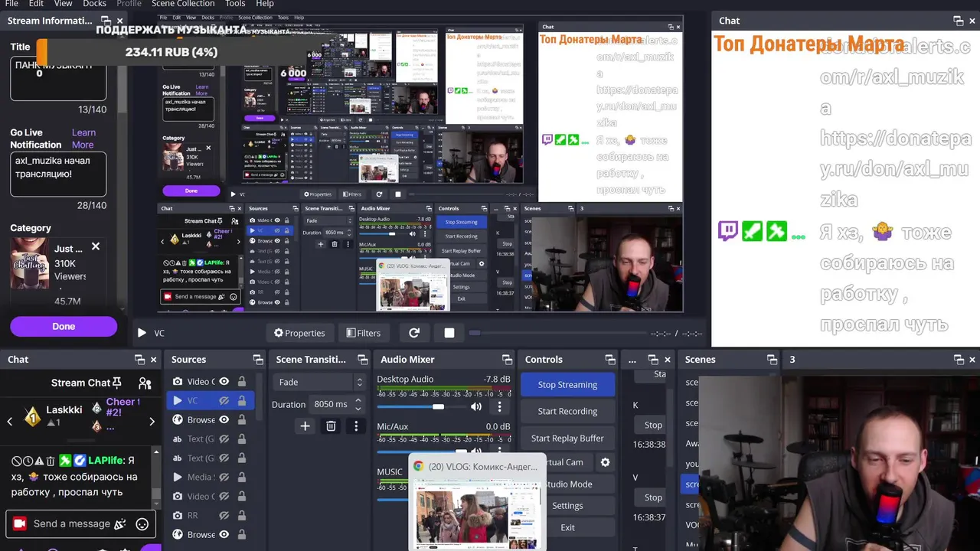Show the RR source with its eye icon
The image size is (980, 551).
[224, 515]
